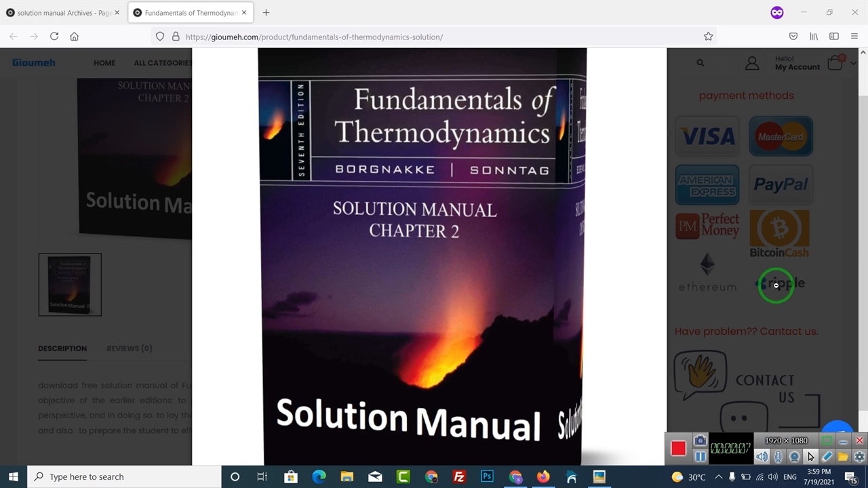The height and width of the screenshot is (488, 868).
Task: Open My Account link
Action: coord(797,67)
